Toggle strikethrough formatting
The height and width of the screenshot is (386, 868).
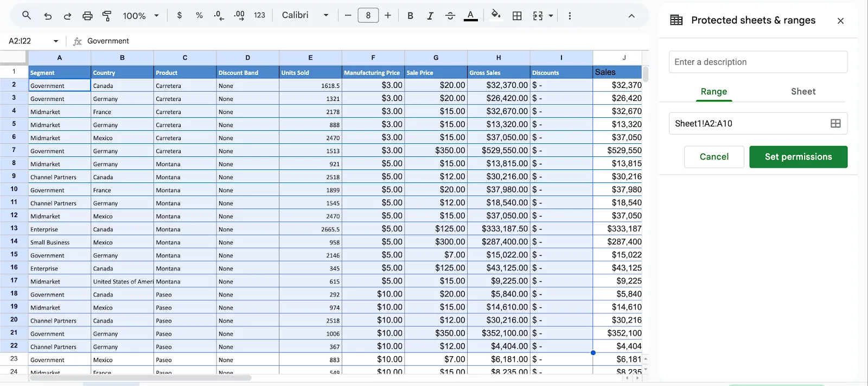click(x=450, y=16)
